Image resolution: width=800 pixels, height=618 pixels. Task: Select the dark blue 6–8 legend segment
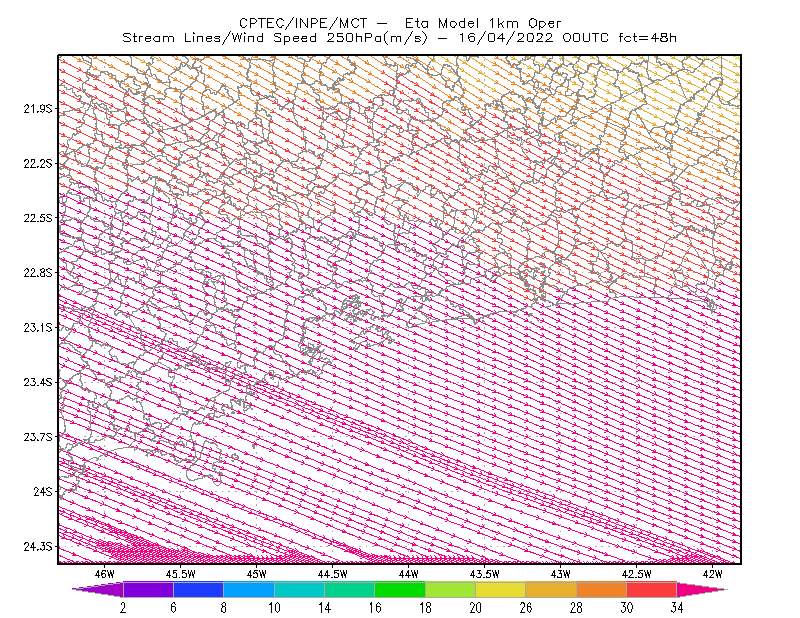pos(198,589)
